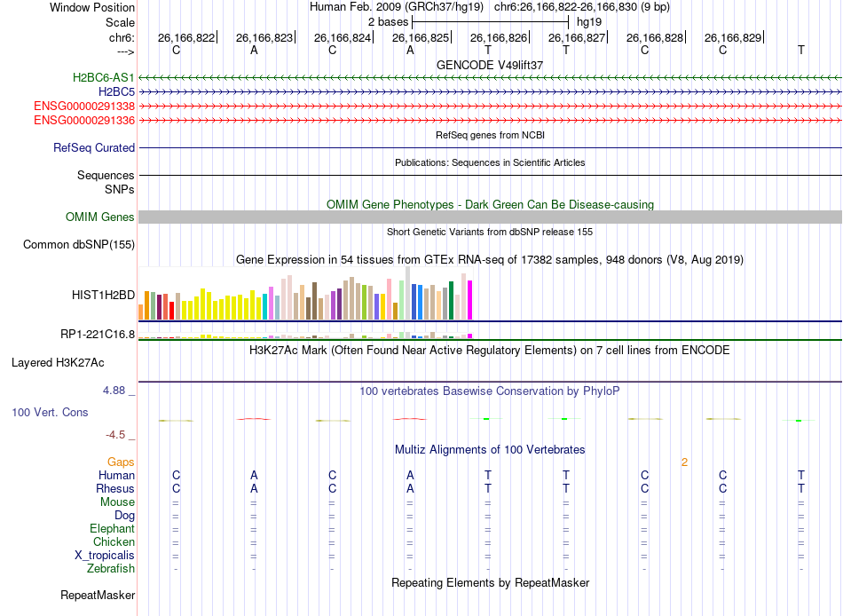Click the gray OMIM Genes bar

(x=490, y=217)
